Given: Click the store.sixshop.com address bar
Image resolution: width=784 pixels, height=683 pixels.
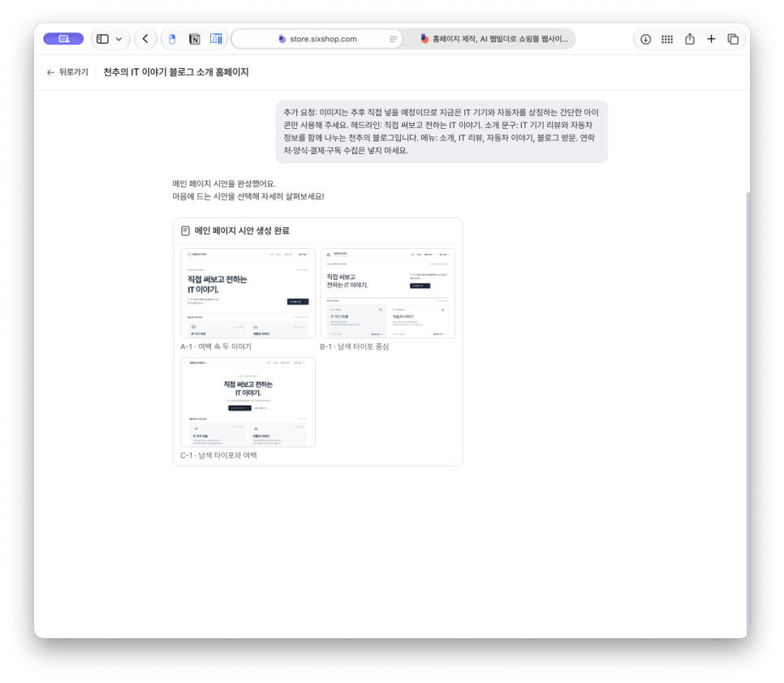Looking at the screenshot, I should pyautogui.click(x=317, y=39).
